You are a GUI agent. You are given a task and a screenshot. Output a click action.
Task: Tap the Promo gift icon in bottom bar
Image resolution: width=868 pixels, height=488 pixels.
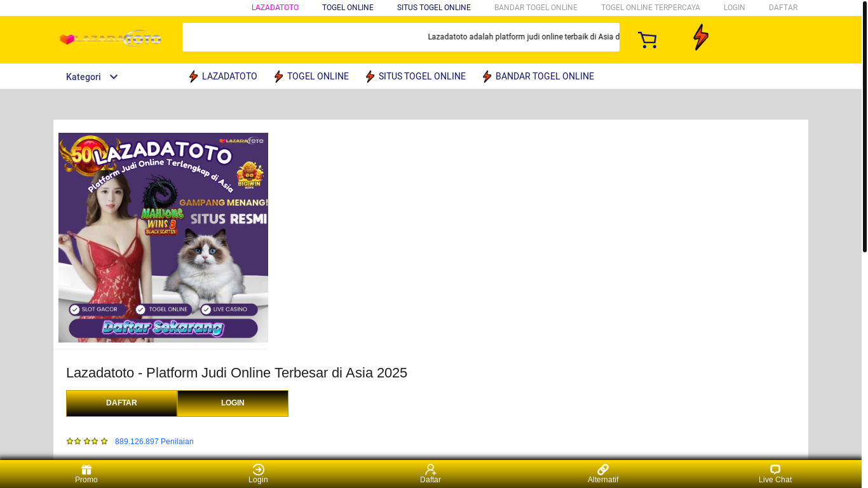86,470
